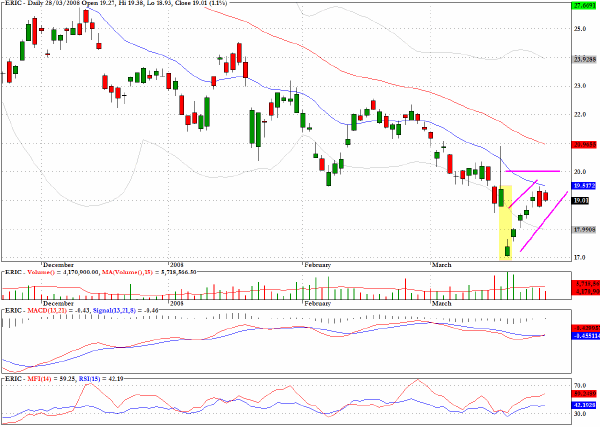
Task: Click the red MFI(14) indicator label
Action: (38, 379)
